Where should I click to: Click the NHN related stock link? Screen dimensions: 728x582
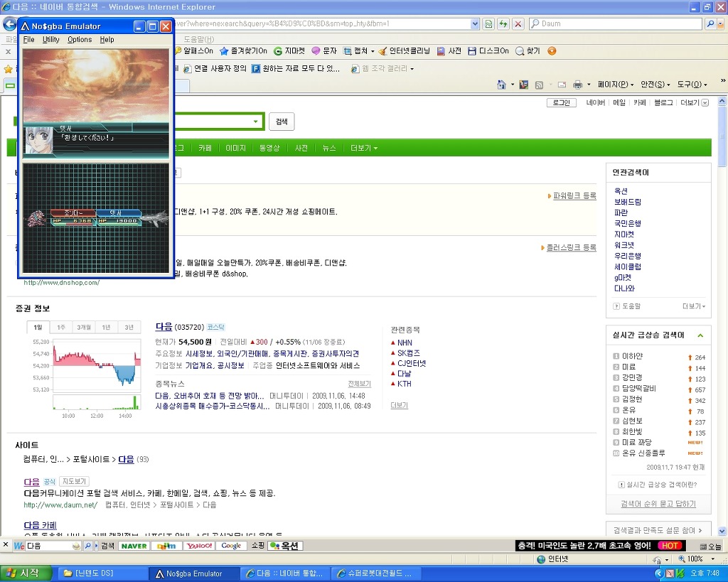(405, 343)
